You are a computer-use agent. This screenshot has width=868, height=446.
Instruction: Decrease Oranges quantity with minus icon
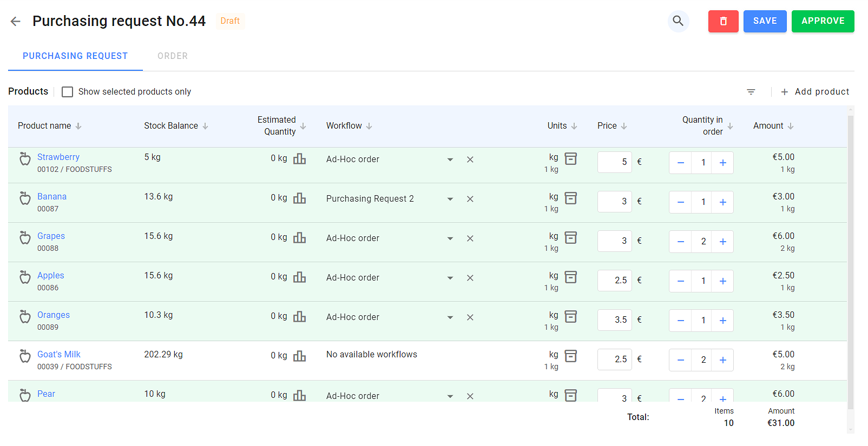point(680,321)
